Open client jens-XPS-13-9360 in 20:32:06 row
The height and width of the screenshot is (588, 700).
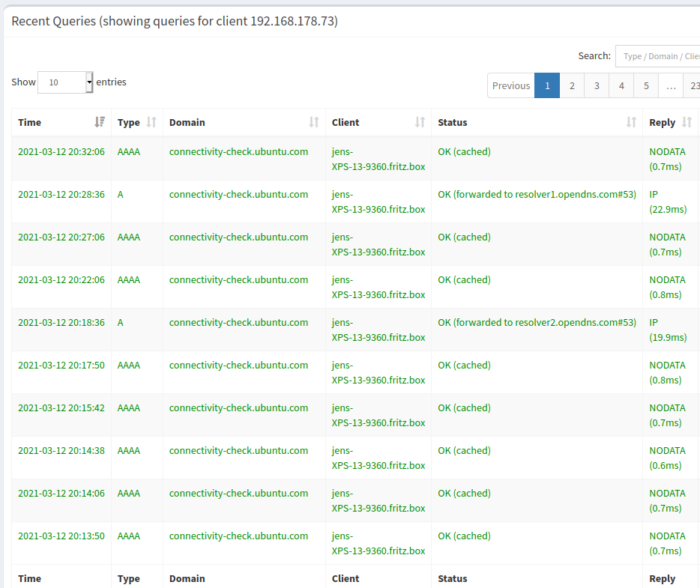coord(378,160)
